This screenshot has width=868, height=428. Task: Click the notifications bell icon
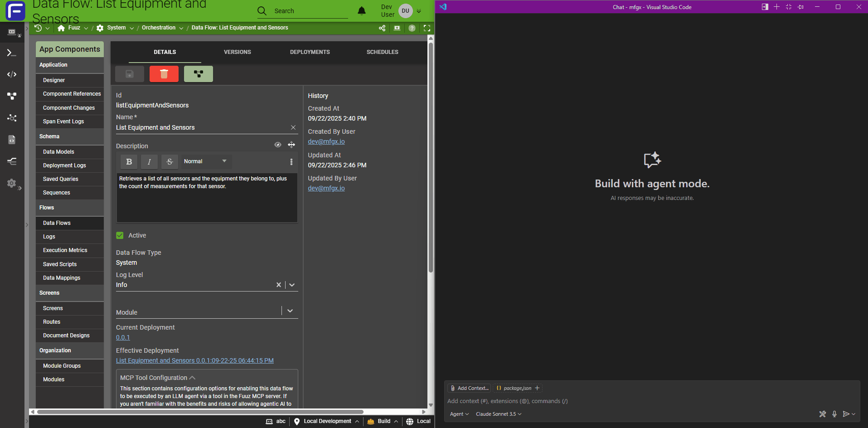point(361,11)
